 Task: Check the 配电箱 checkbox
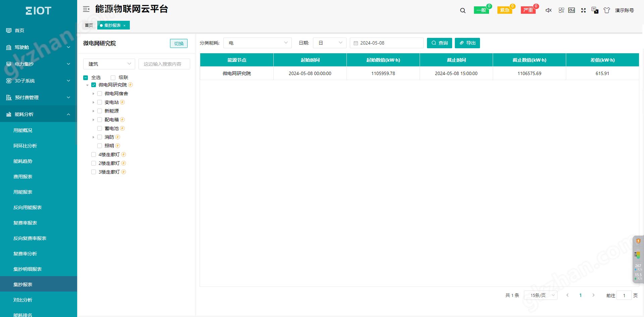[x=100, y=120]
